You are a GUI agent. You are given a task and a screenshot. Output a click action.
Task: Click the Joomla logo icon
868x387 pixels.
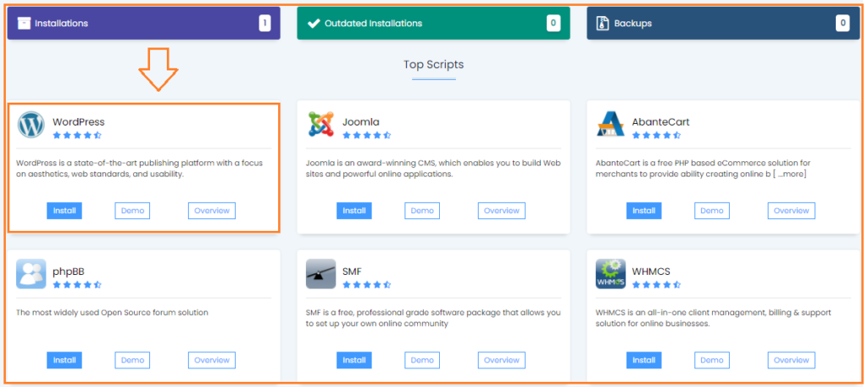(x=321, y=124)
